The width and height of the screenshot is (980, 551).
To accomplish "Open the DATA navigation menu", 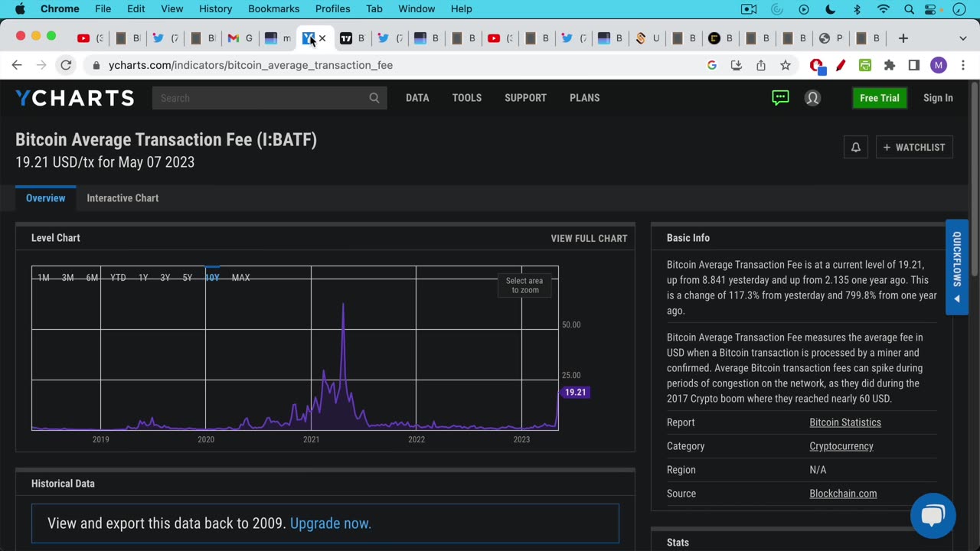I will point(417,98).
